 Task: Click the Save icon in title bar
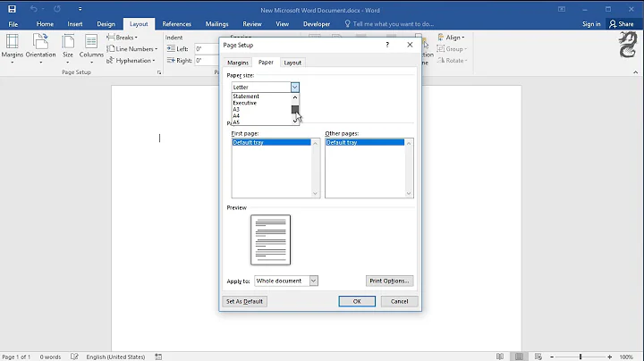pyautogui.click(x=12, y=9)
